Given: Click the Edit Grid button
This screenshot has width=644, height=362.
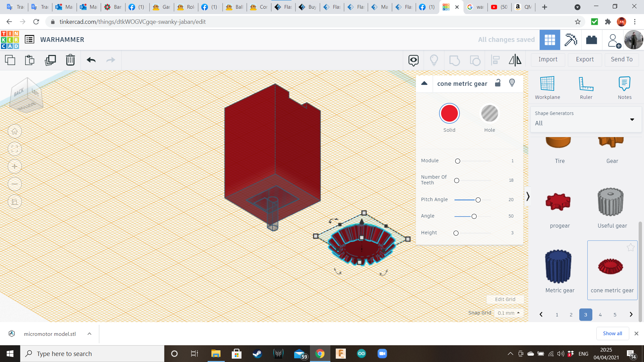Looking at the screenshot, I should pyautogui.click(x=505, y=299).
